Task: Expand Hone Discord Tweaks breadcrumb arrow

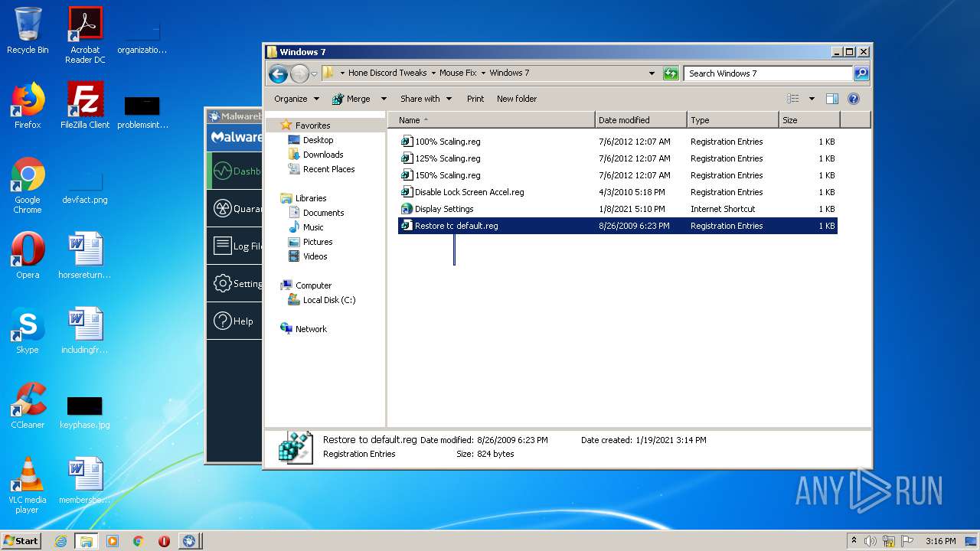Action: click(433, 73)
